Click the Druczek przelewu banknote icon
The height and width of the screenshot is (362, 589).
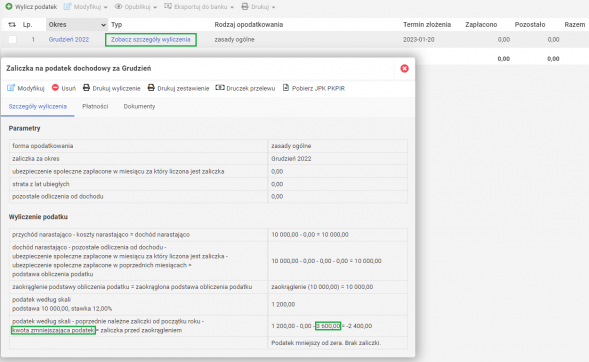click(x=220, y=87)
